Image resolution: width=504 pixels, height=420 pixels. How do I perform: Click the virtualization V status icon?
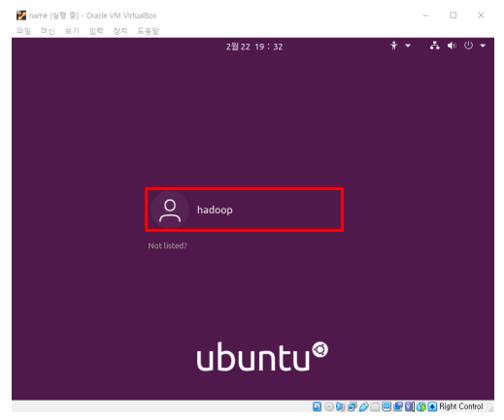click(x=410, y=406)
